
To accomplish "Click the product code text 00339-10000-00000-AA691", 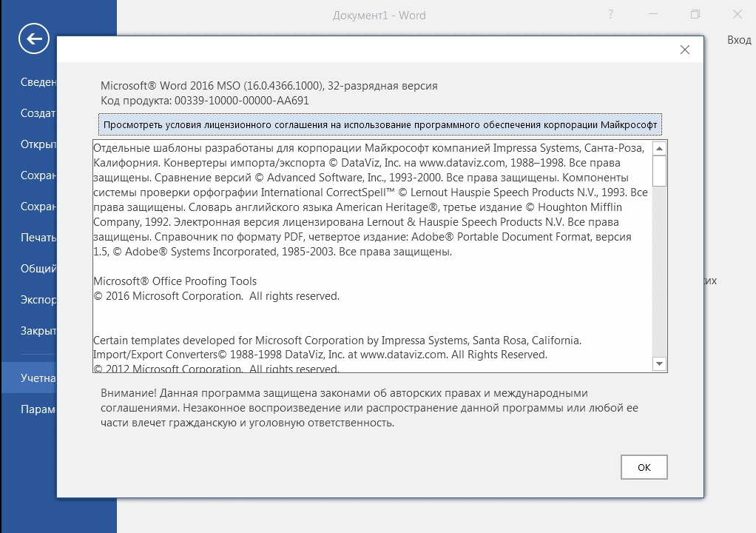I will (x=242, y=101).
